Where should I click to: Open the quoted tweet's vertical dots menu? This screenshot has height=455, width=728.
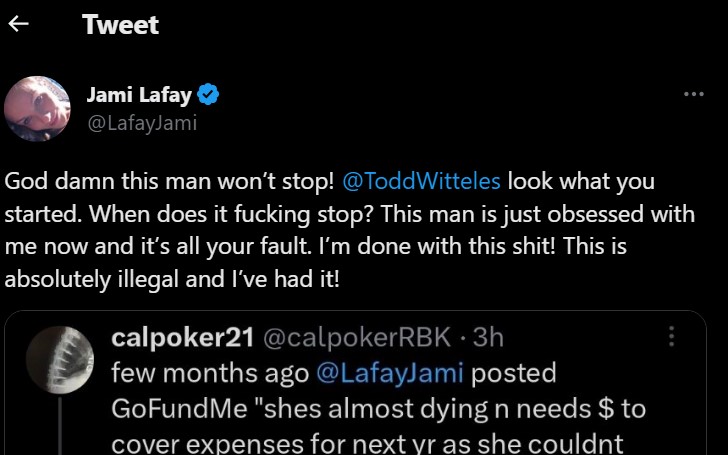click(672, 337)
